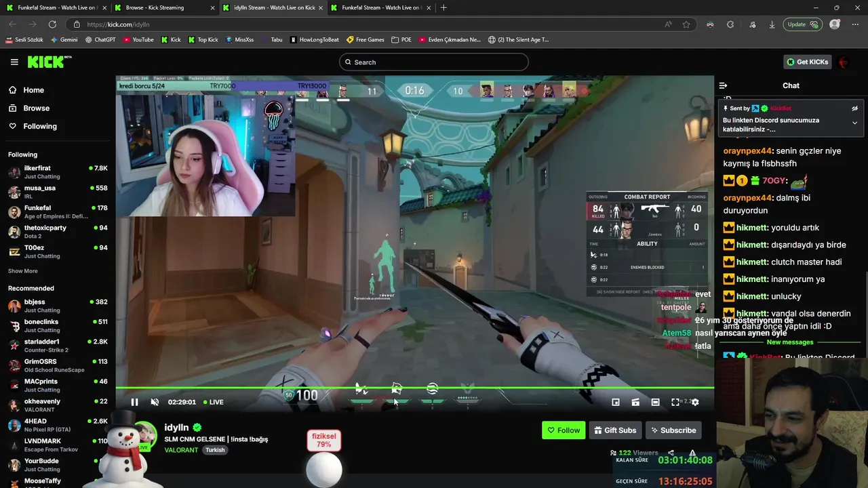Screen dimensions: 868x488
Task: Subscribe to idylln channel
Action: pyautogui.click(x=673, y=430)
